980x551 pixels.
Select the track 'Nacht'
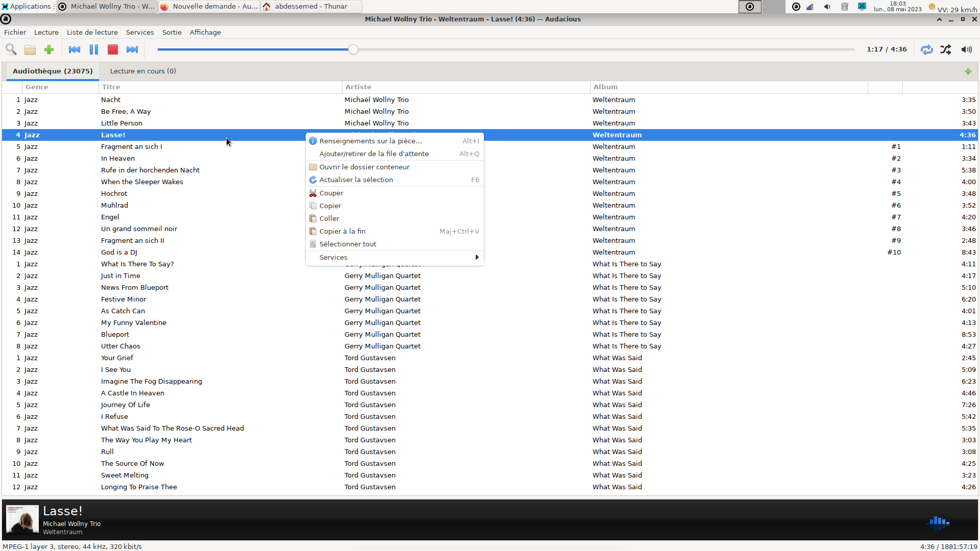(x=490, y=99)
